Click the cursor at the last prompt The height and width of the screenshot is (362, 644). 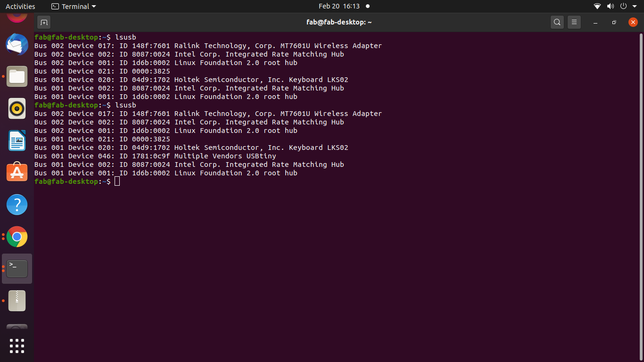117,181
